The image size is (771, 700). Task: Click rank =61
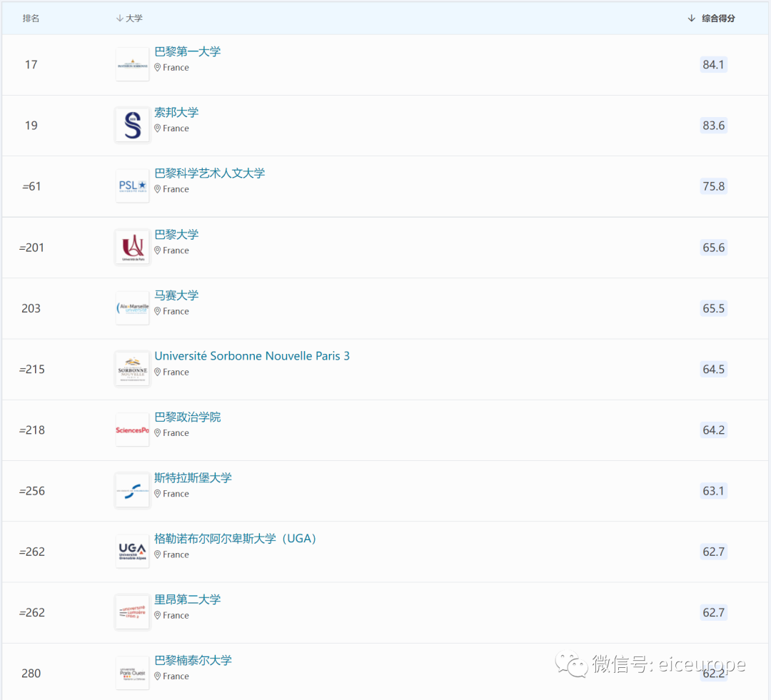pos(31,186)
